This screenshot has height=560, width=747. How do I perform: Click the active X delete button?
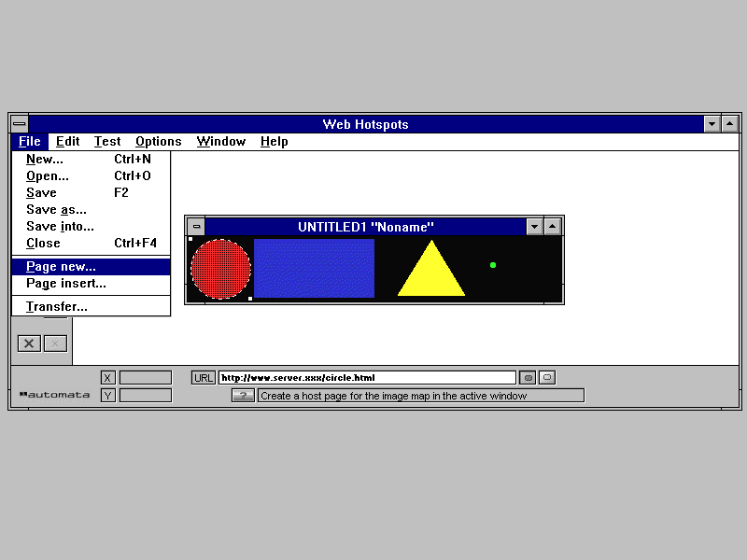[x=30, y=343]
